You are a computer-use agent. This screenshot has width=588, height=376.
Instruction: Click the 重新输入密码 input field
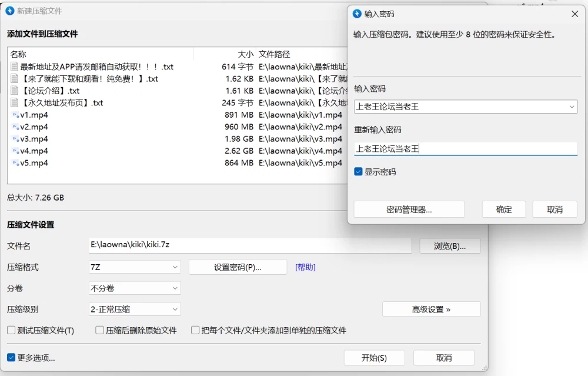tap(465, 149)
